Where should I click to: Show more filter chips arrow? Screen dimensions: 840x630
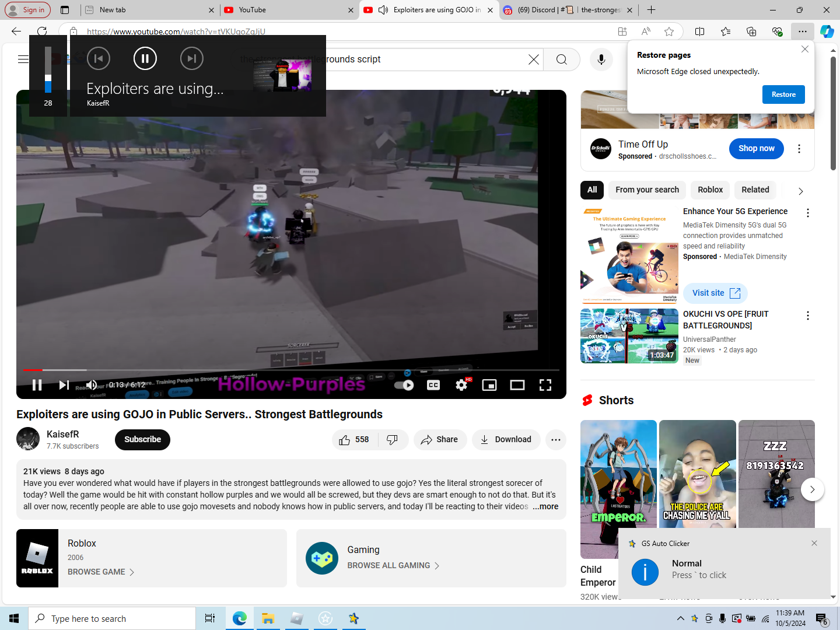pos(800,191)
